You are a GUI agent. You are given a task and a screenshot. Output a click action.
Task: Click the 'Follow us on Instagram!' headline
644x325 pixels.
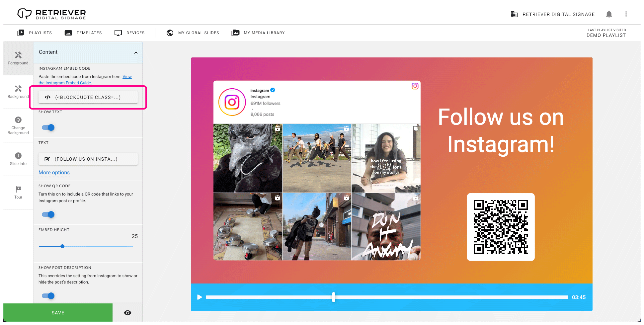(501, 130)
